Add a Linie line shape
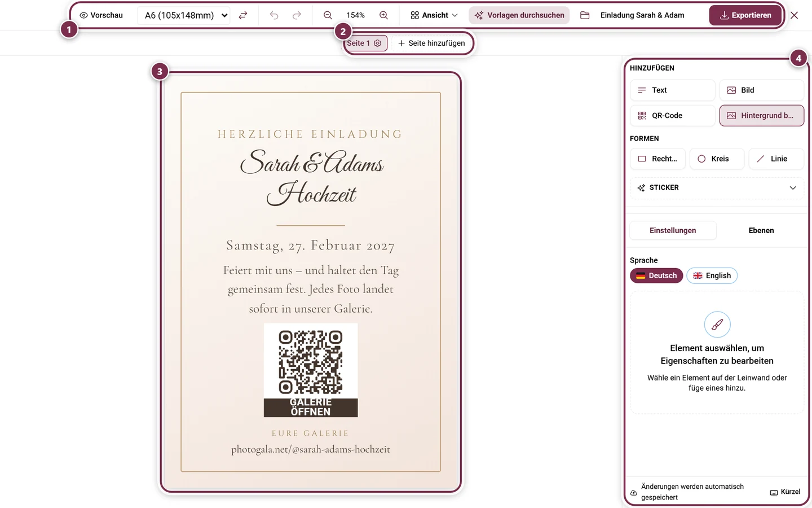The width and height of the screenshot is (812, 508). click(x=776, y=159)
